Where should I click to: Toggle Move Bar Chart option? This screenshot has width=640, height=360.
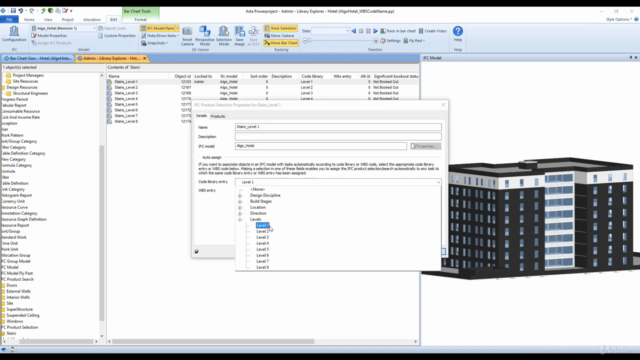(281, 43)
